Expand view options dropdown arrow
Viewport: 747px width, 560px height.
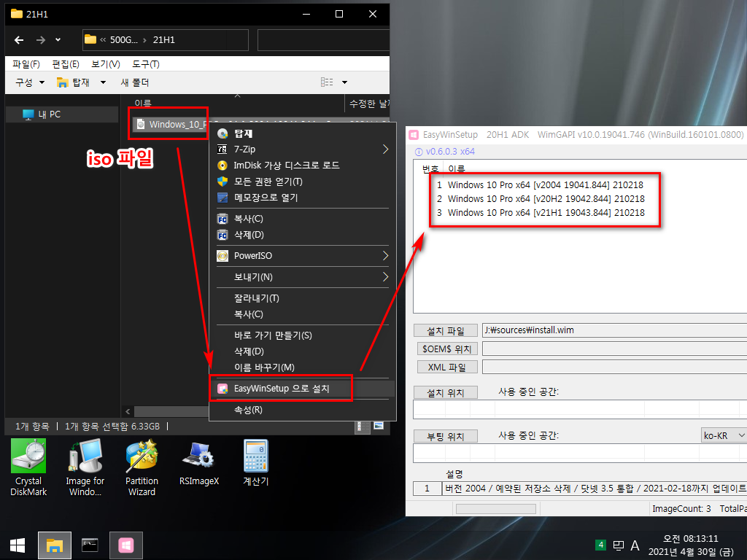pos(344,82)
